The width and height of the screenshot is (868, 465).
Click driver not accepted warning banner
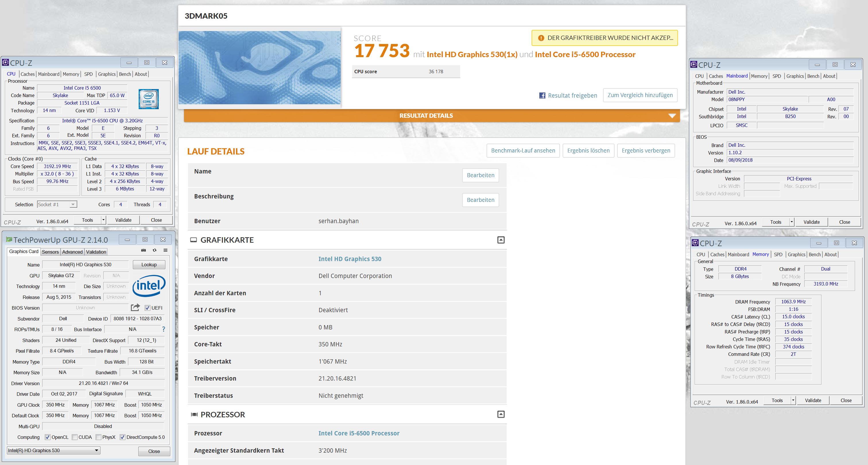pos(605,38)
